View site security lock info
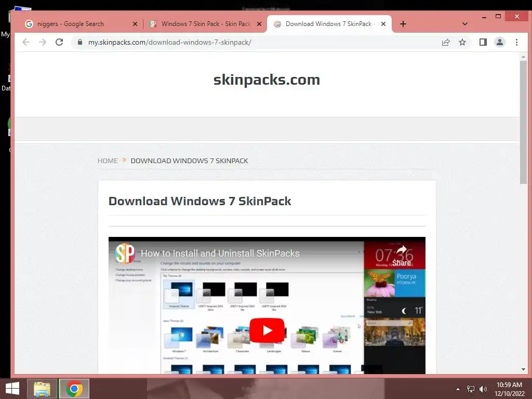The image size is (532, 399). pos(80,42)
